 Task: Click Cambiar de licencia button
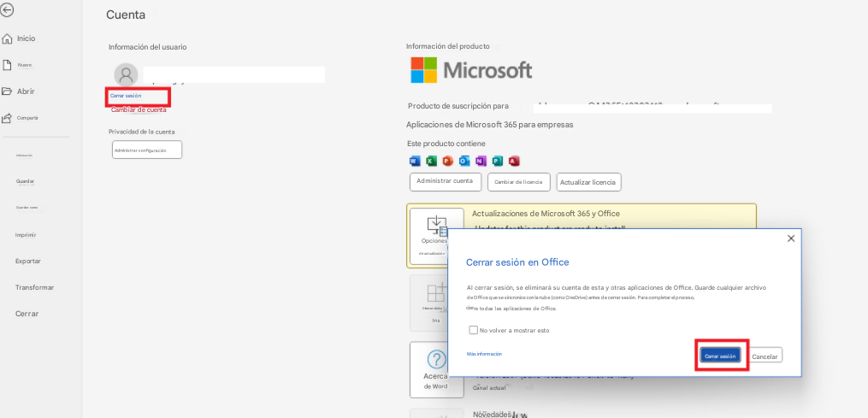518,182
